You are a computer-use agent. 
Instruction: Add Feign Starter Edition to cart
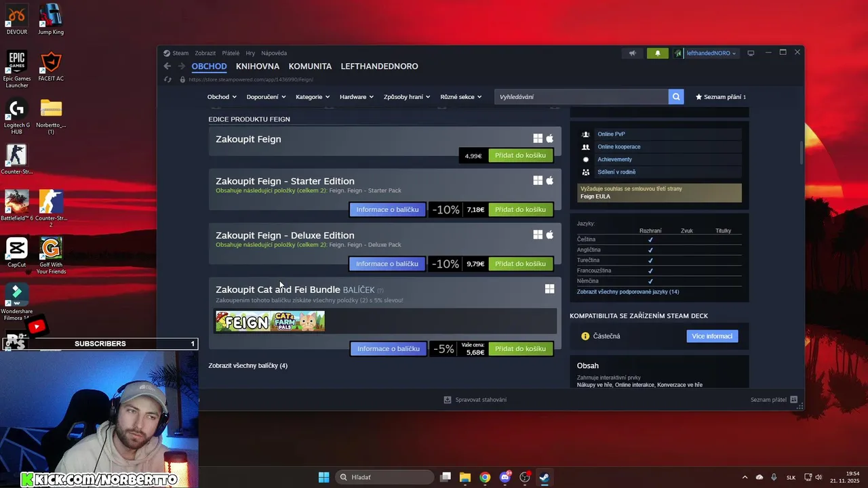520,209
